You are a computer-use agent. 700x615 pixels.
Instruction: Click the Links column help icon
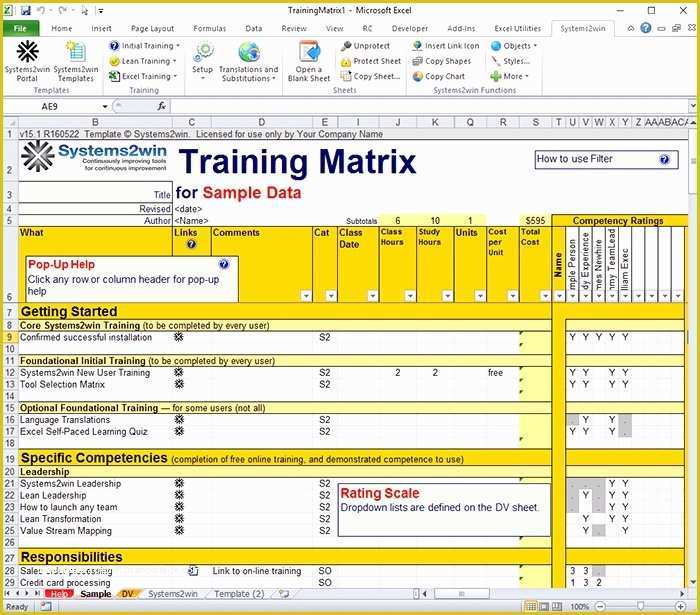tap(192, 244)
